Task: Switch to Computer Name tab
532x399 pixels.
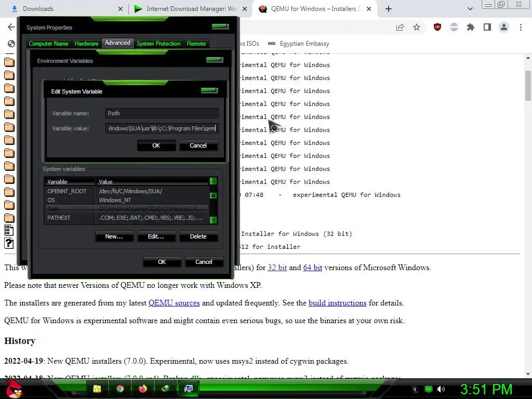Action: point(48,44)
